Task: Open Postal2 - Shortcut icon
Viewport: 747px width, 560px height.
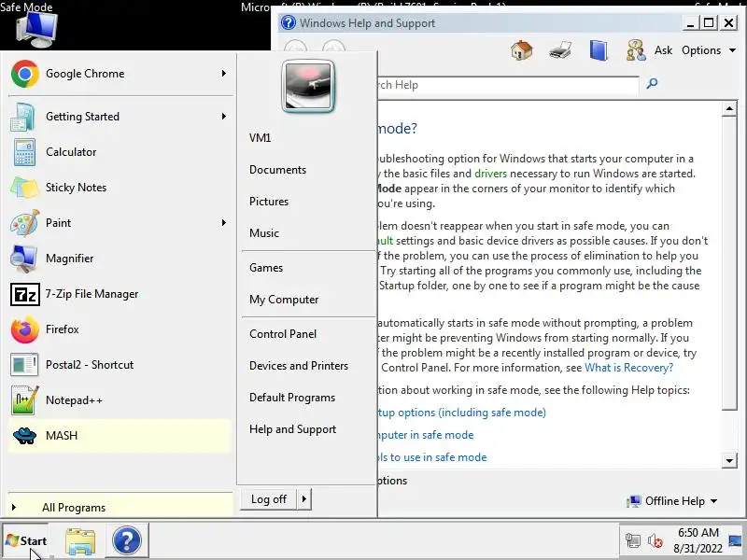Action: (24, 365)
